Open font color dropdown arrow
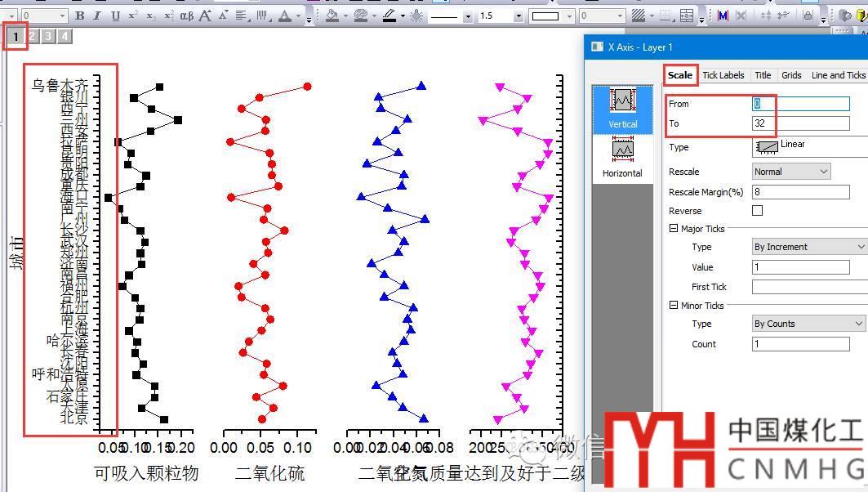The image size is (868, 492). coord(298,16)
